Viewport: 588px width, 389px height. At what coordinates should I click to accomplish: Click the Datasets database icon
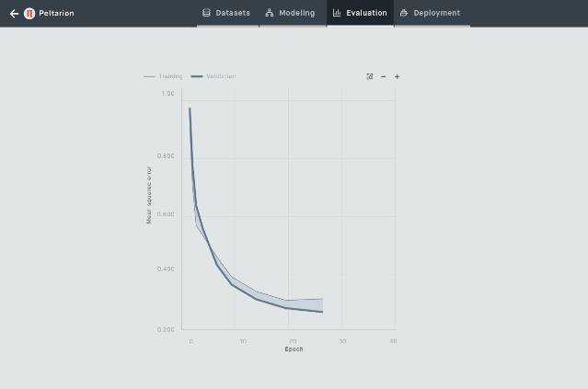pyautogui.click(x=206, y=13)
